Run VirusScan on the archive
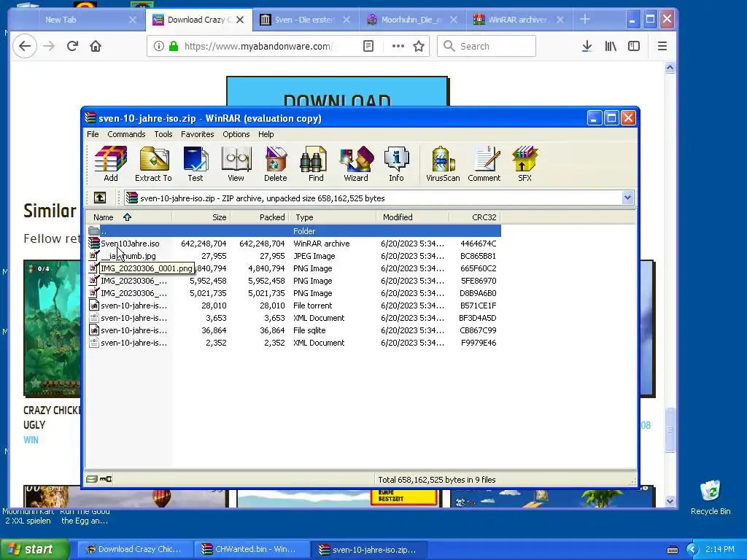This screenshot has width=747, height=560. (443, 164)
